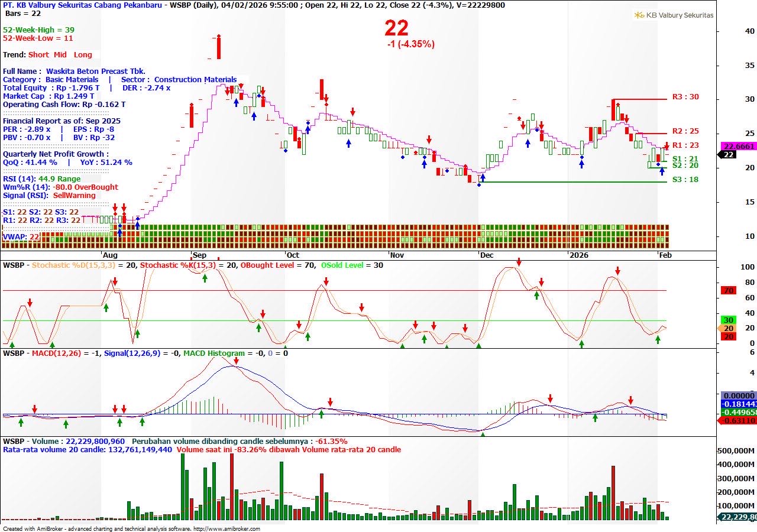This screenshot has height=532, width=757.
Task: Click the "DER : -2.74 x" value
Action: click(145, 87)
